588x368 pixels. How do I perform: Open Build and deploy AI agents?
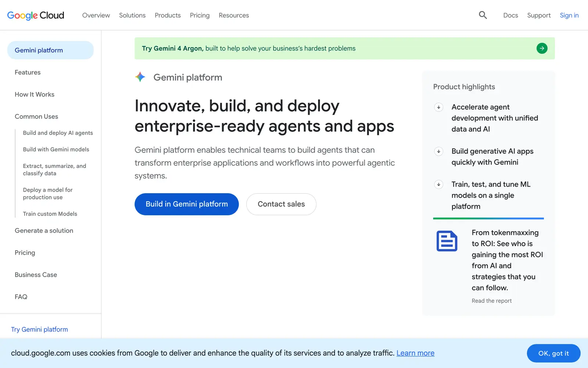click(x=58, y=133)
